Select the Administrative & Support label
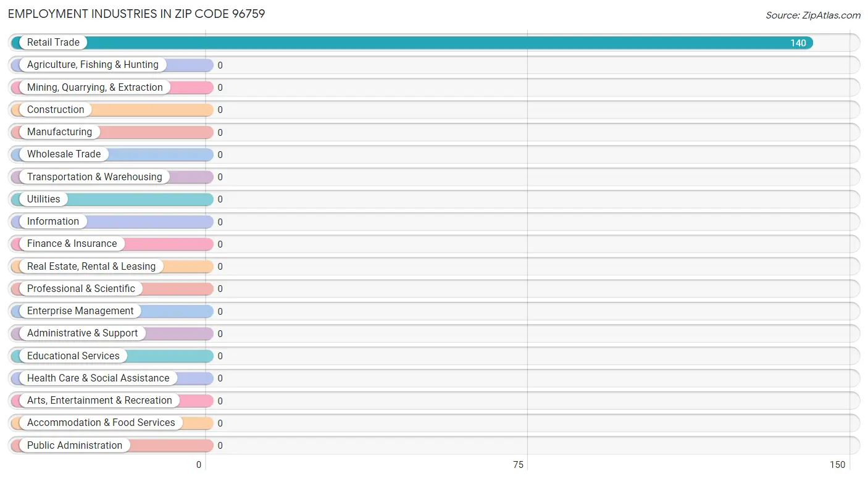This screenshot has height=479, width=868. tap(82, 333)
